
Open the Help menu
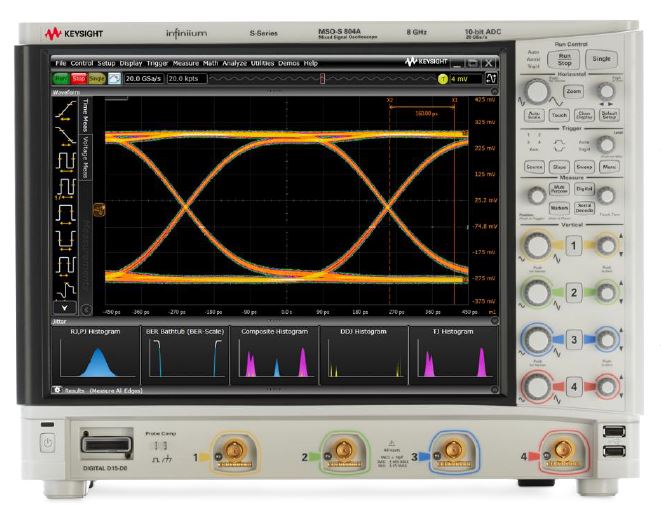[x=311, y=63]
